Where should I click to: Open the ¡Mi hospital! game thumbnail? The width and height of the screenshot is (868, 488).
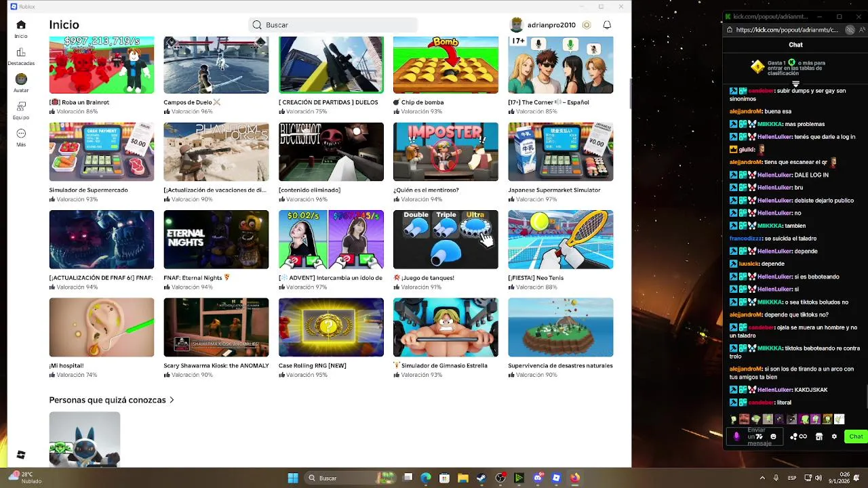pyautogui.click(x=102, y=327)
